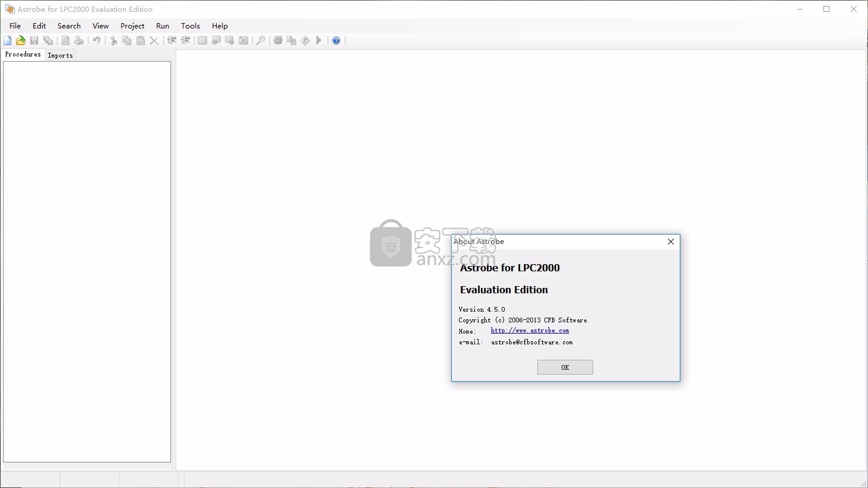868x488 pixels.
Task: Open a file with the folder icon
Action: 21,40
